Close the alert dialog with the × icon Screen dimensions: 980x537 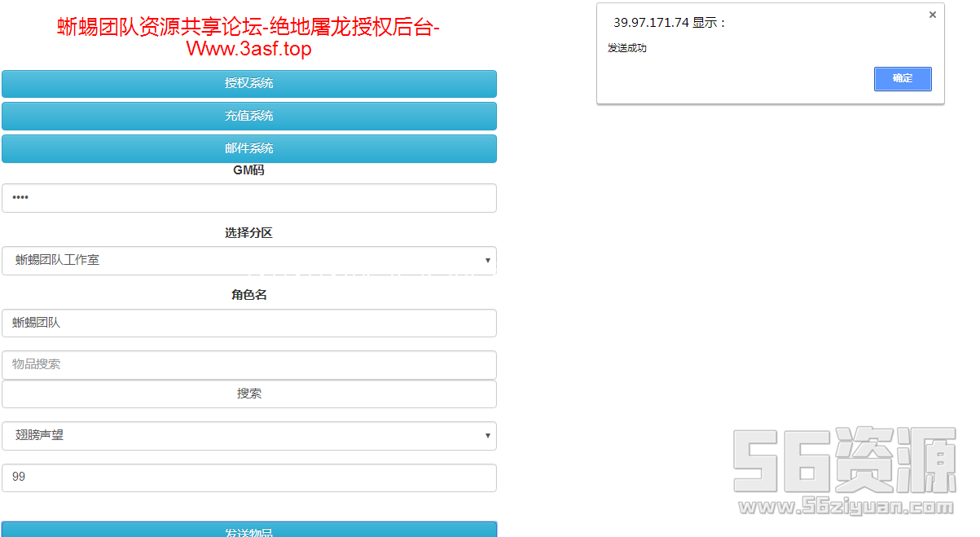[x=932, y=15]
